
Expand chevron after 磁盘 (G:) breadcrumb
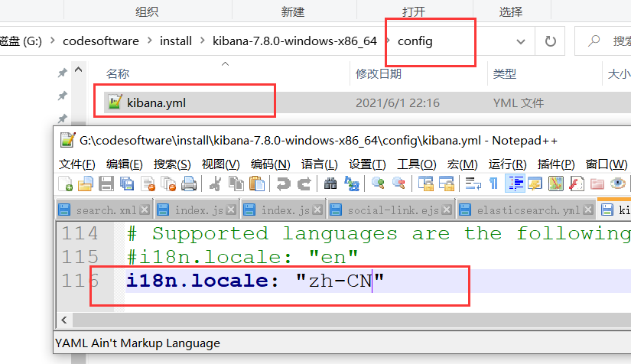tap(52, 41)
